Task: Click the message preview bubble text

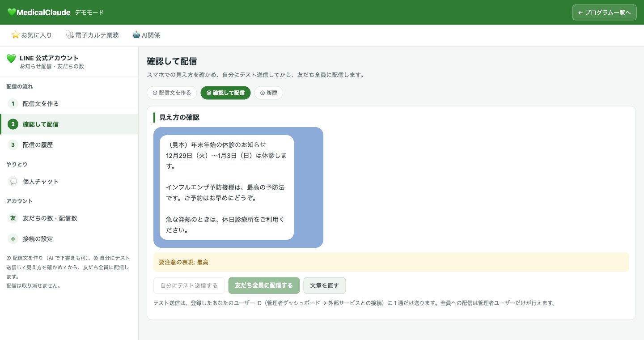Action: point(226,187)
